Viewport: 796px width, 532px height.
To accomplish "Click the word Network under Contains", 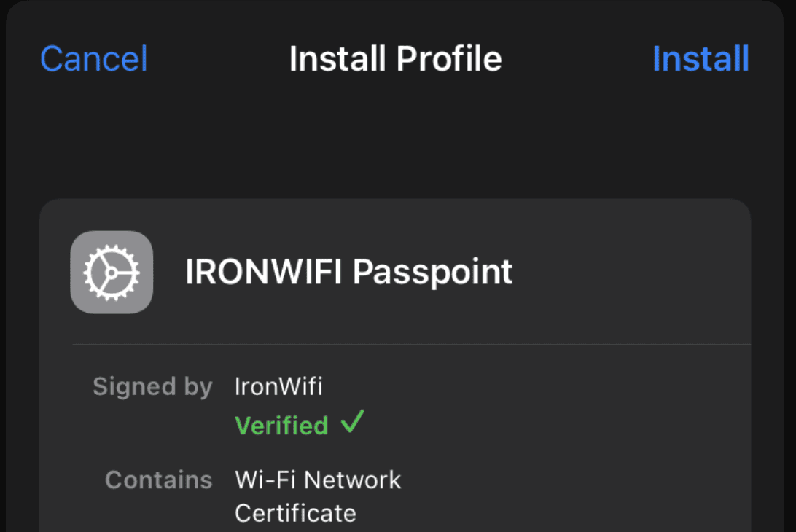I will pos(353,480).
